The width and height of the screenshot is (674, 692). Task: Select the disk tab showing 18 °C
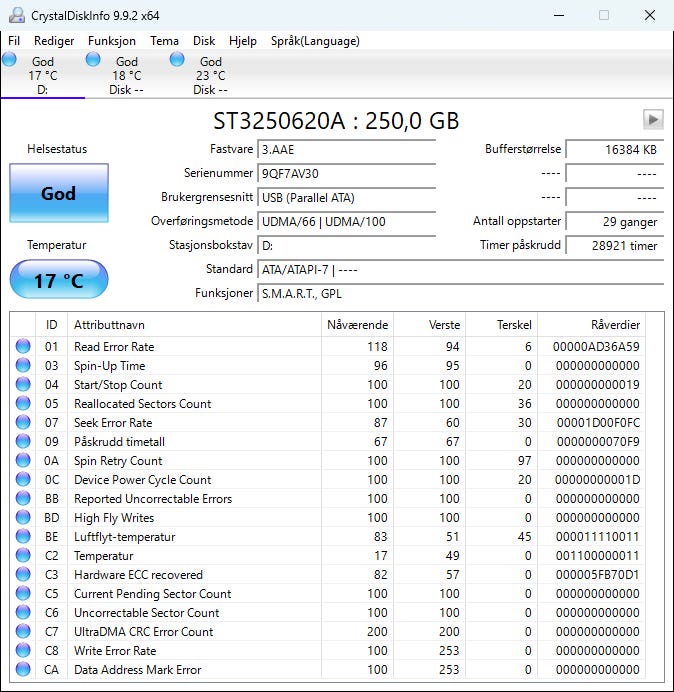point(127,74)
